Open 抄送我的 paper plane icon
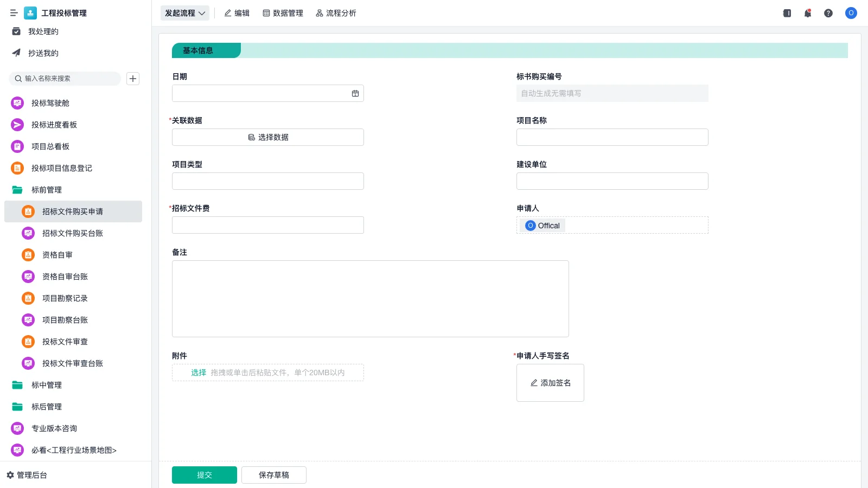 point(16,53)
